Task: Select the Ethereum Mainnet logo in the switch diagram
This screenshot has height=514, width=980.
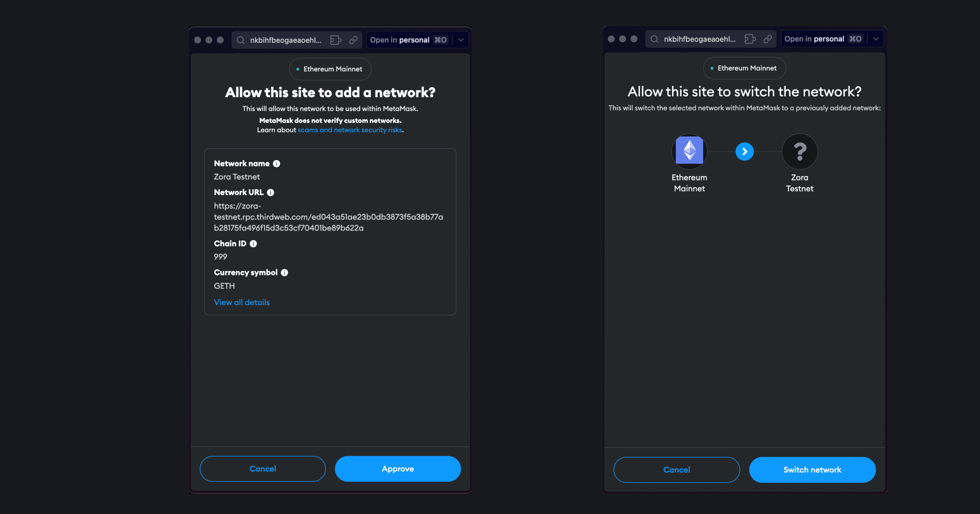Action: click(x=689, y=151)
